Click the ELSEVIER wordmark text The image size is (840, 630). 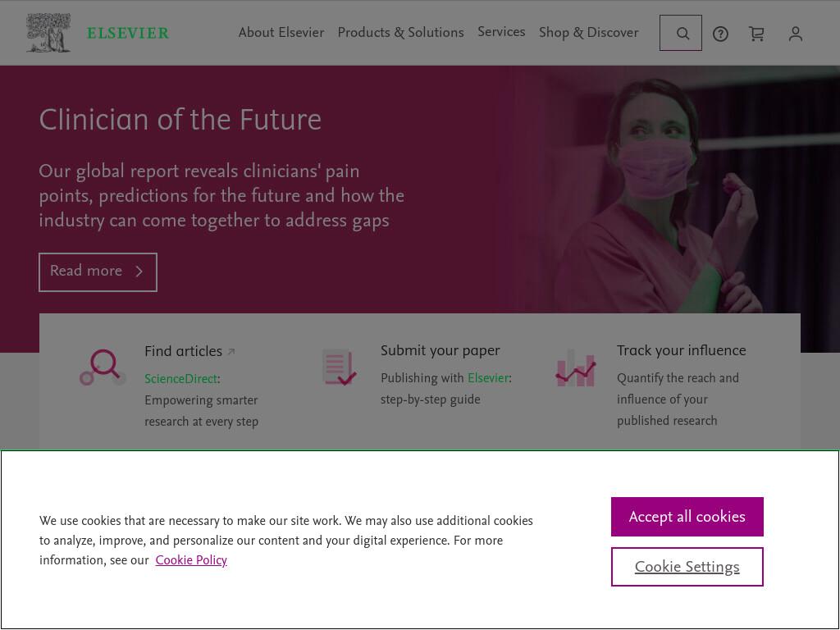pyautogui.click(x=128, y=33)
